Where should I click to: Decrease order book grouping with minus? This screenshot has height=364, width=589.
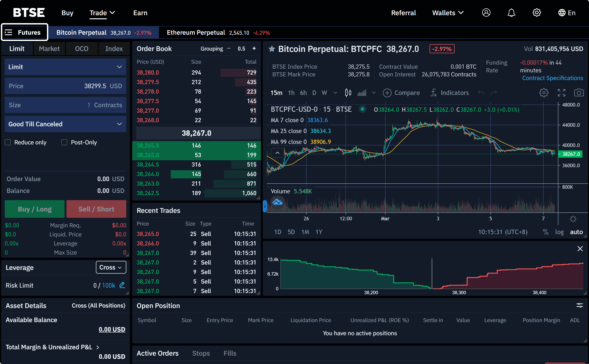[229, 48]
